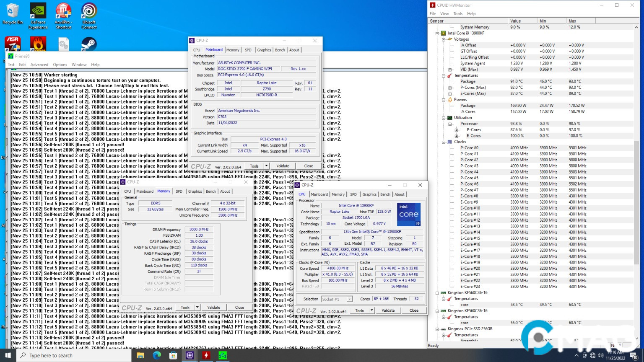
Task: Click Validate button in CPU-Z CPU window
Action: coord(388,310)
